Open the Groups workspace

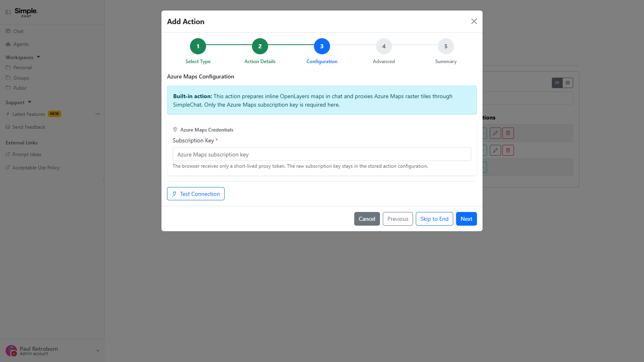21,78
